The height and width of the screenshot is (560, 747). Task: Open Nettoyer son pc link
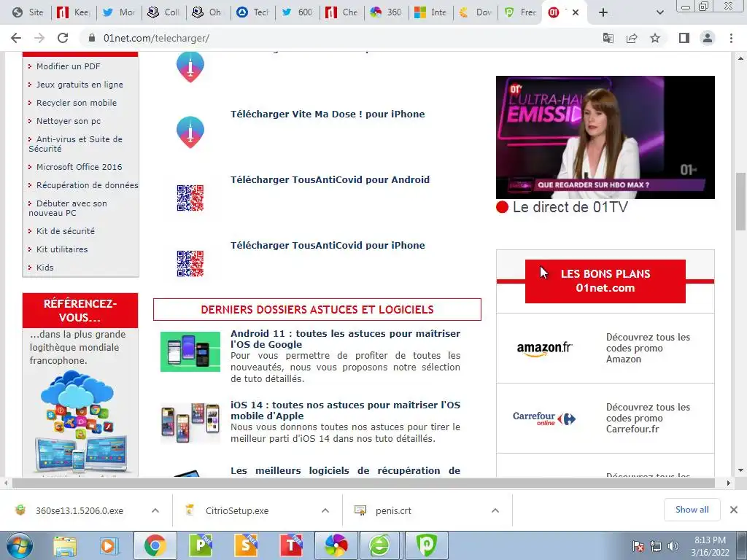pyautogui.click(x=68, y=121)
